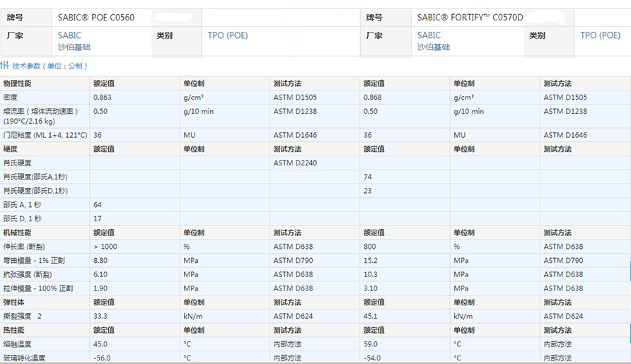Viewport: 631px width, 364px height.
Task: Click the 硬度 section header
Action: (11, 149)
